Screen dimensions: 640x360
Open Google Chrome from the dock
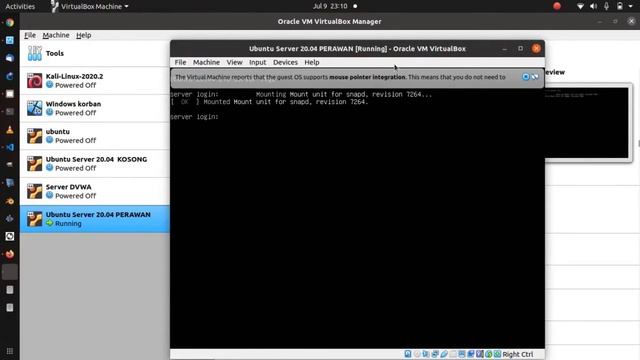click(10, 22)
